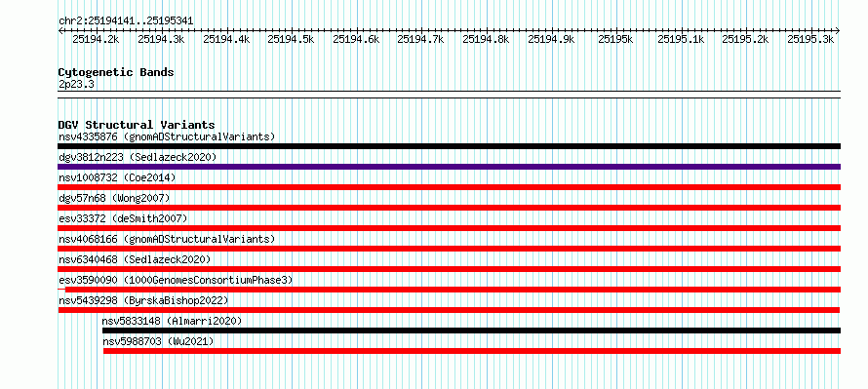Click the red bar of nsv4068166
Image resolution: width=868 pixels, height=389 pixels.
[x=449, y=249]
